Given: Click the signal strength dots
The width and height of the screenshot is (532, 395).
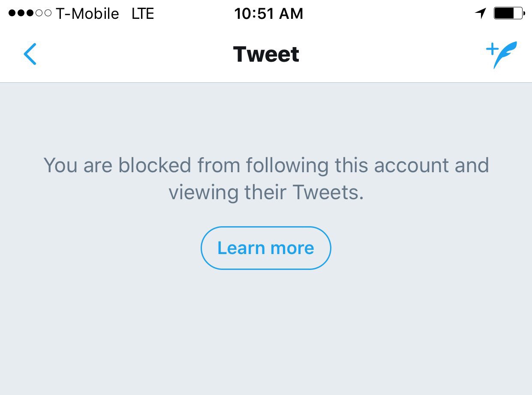Looking at the screenshot, I should tap(30, 14).
